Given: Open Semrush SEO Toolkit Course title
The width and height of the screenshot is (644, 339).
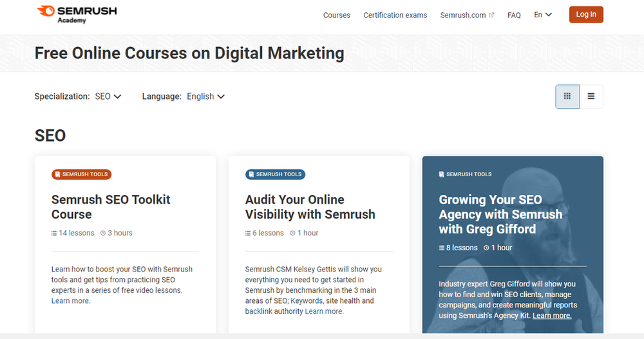Looking at the screenshot, I should pos(111,207).
